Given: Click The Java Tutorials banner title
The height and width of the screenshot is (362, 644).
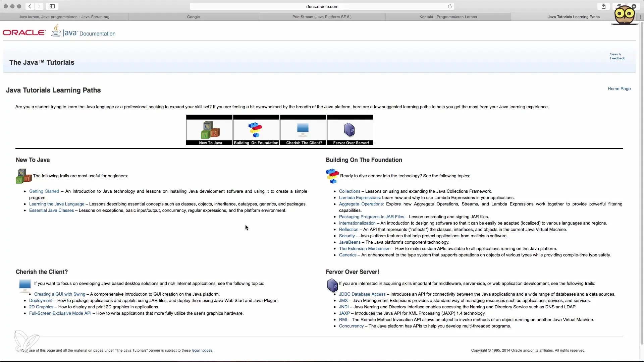Looking at the screenshot, I should [42, 62].
